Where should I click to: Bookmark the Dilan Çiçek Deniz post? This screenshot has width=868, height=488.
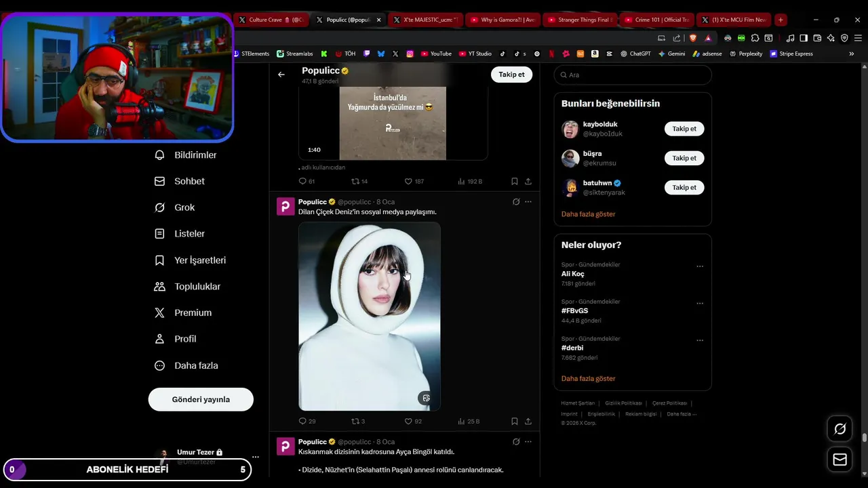click(515, 422)
